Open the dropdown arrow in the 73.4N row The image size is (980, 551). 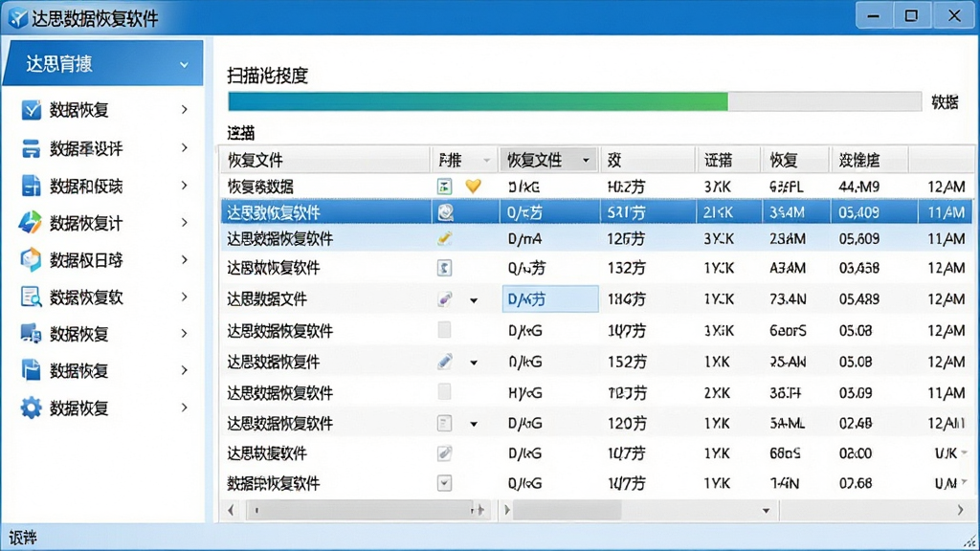click(x=474, y=300)
